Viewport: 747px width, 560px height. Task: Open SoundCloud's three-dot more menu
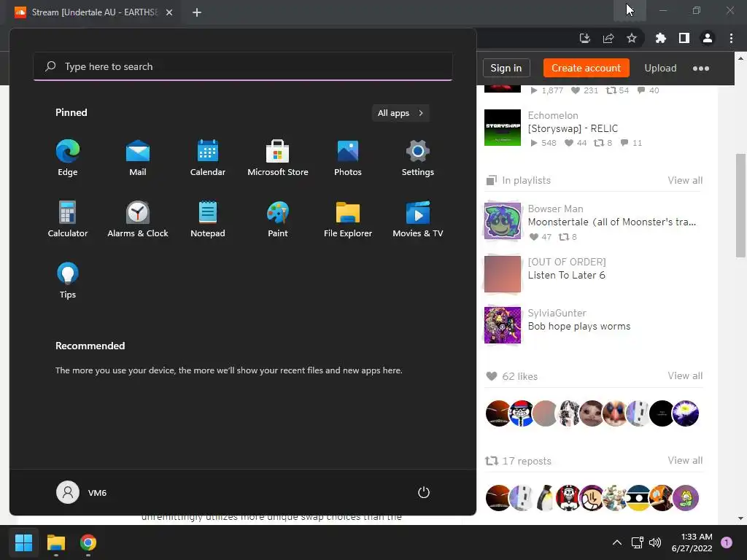[x=701, y=68]
